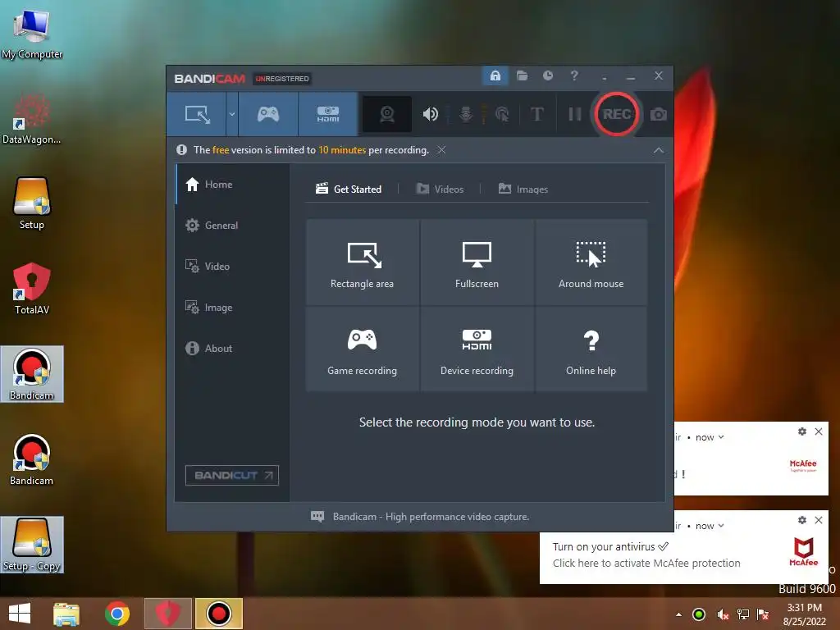This screenshot has width=840, height=630.
Task: Click the 'free' highlighted word in the notice
Action: 221,150
